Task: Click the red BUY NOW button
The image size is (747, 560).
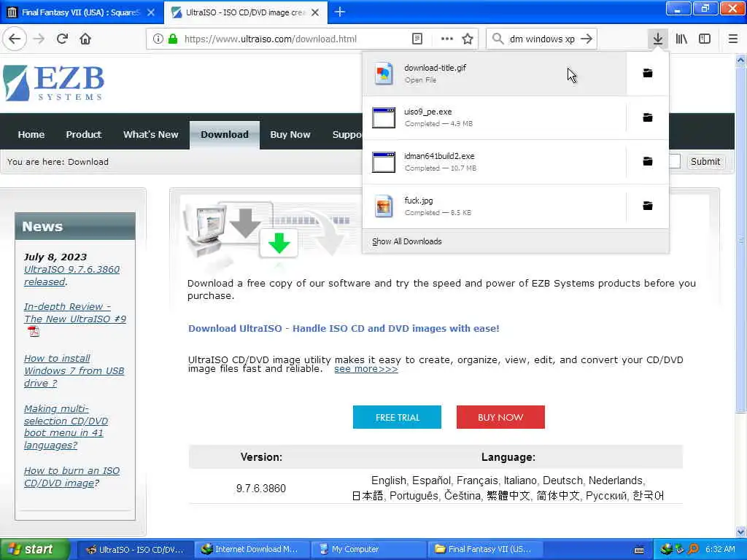Action: tap(500, 417)
